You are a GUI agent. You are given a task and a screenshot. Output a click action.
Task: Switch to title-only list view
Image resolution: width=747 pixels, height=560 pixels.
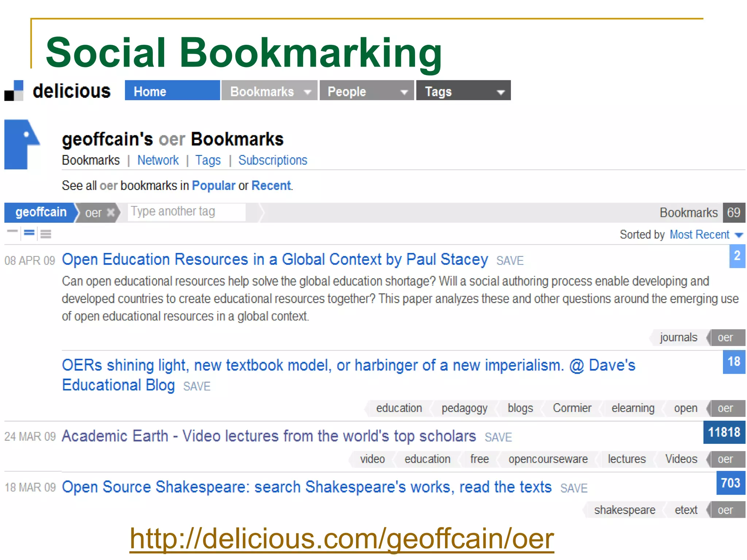12,232
